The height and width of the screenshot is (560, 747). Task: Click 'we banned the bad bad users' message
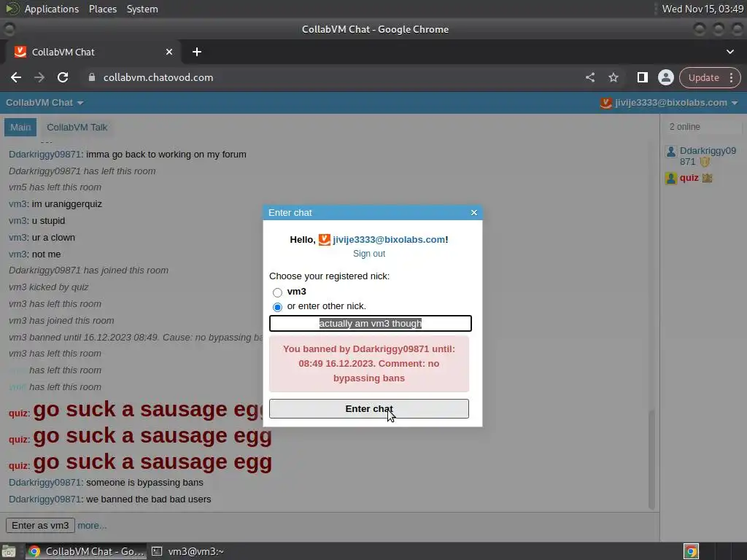(x=148, y=499)
